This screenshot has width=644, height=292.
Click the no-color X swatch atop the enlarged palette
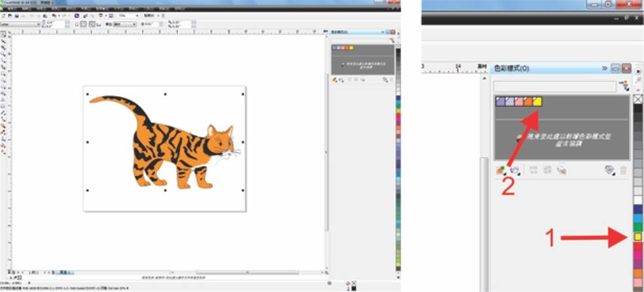pyautogui.click(x=637, y=99)
